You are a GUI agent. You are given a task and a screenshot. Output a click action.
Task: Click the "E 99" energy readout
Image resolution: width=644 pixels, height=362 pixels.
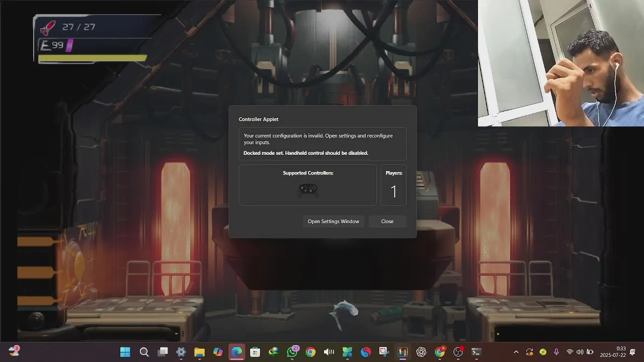[x=52, y=45]
